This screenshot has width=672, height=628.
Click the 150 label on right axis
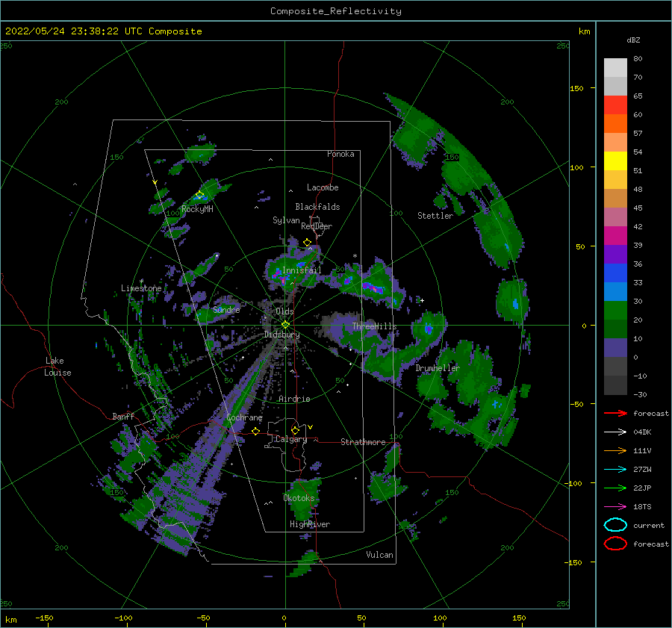[x=576, y=88]
